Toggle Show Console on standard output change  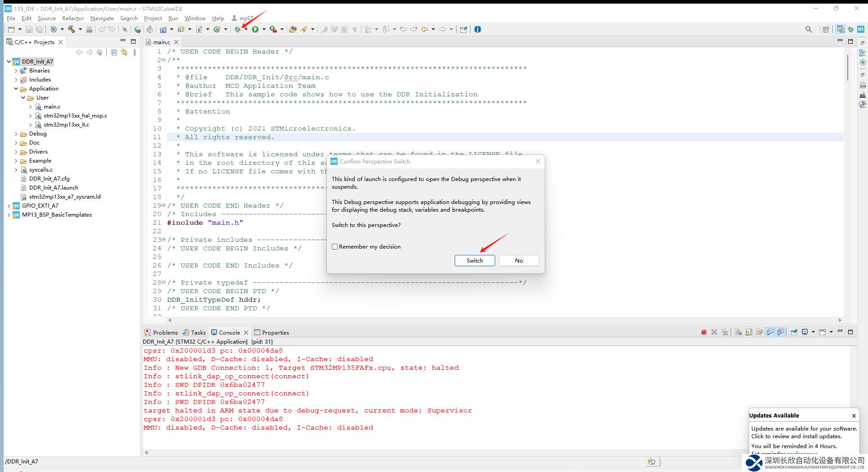770,332
